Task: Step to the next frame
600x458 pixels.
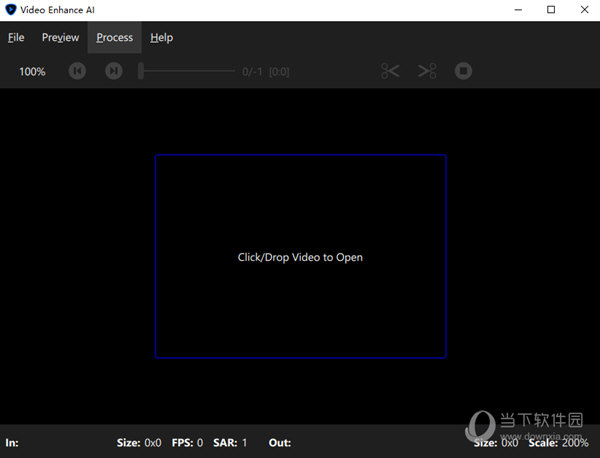Action: [x=114, y=71]
